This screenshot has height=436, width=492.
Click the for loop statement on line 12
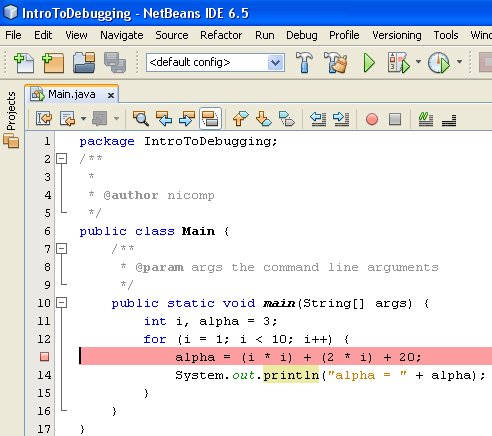pos(246,339)
